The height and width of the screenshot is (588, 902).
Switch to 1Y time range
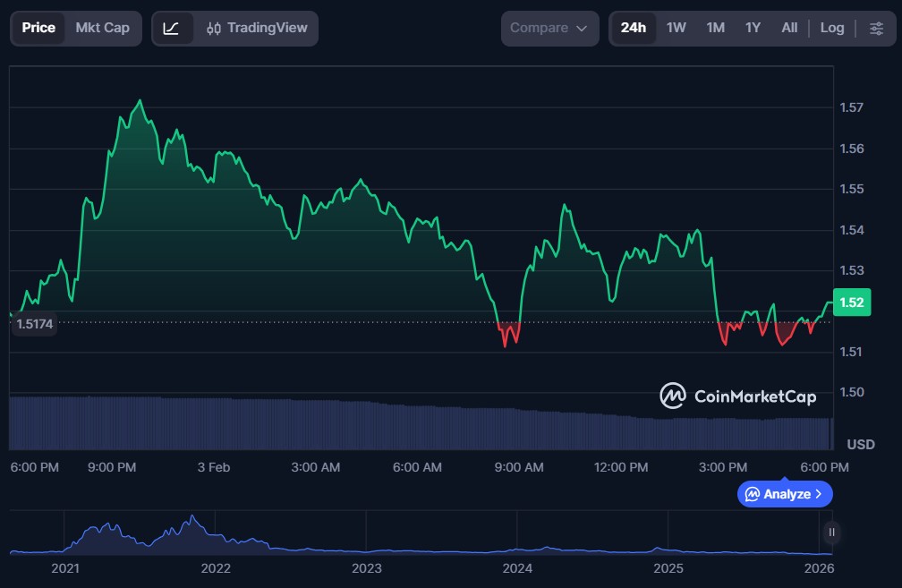[753, 29]
